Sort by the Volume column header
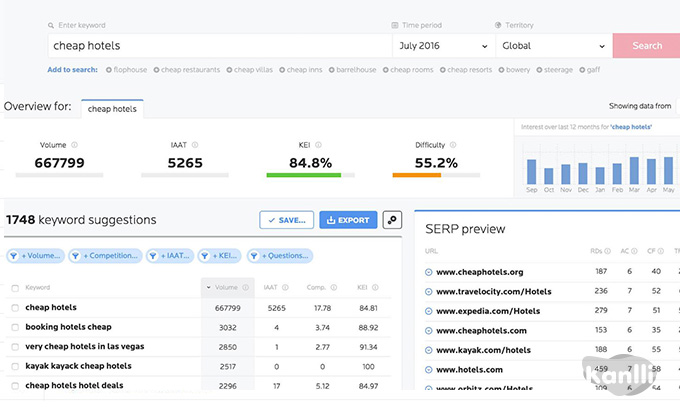680x410 pixels. pyautogui.click(x=226, y=287)
